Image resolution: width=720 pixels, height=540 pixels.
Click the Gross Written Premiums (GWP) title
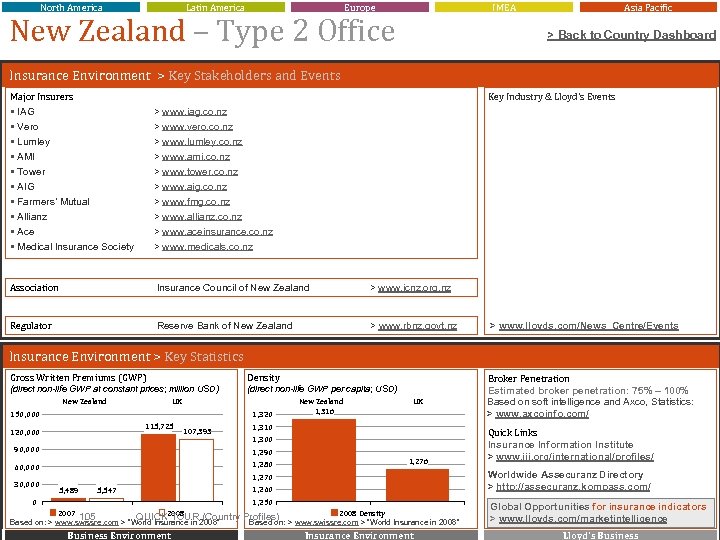click(x=78, y=378)
